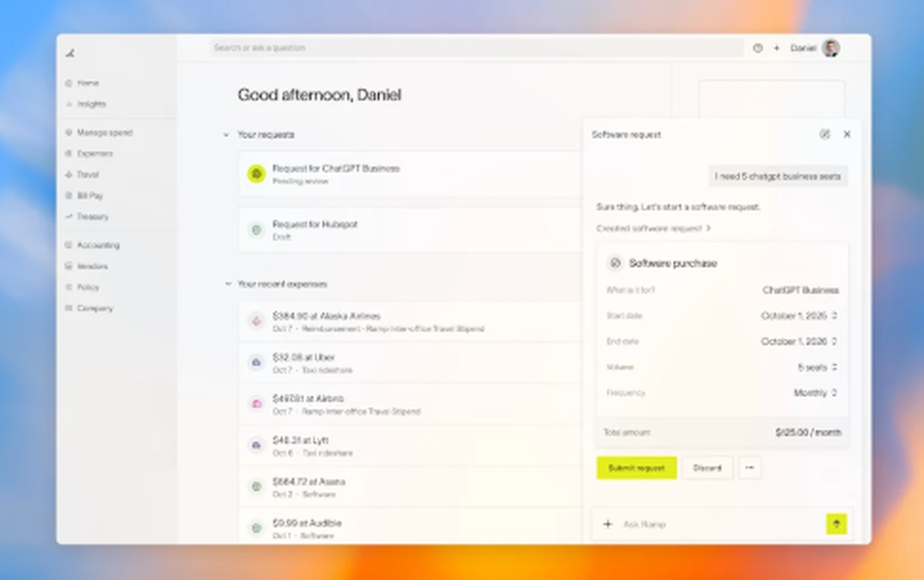Viewport: 924px width, 580px height.
Task: Click the edit icon in the Software request panel
Action: point(827,134)
